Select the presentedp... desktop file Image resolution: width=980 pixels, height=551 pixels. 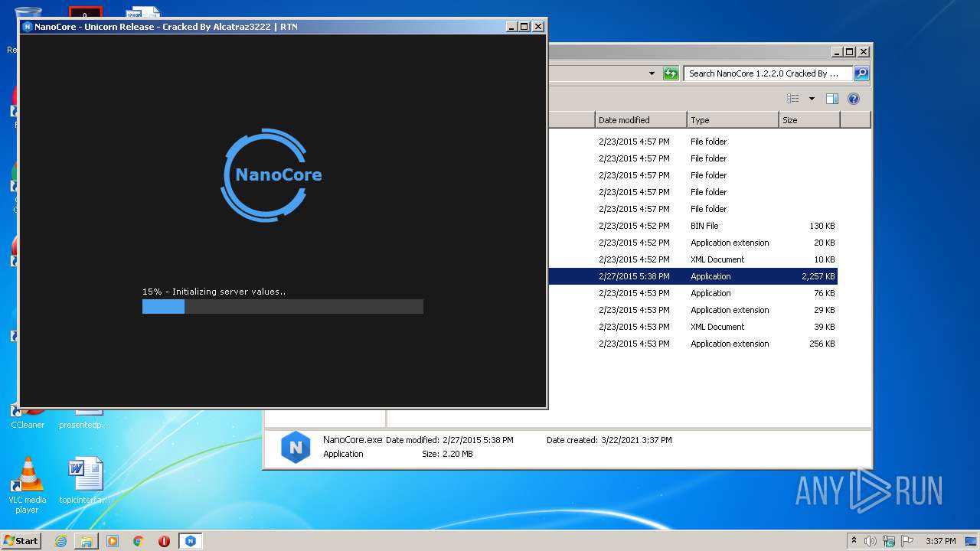coord(84,419)
